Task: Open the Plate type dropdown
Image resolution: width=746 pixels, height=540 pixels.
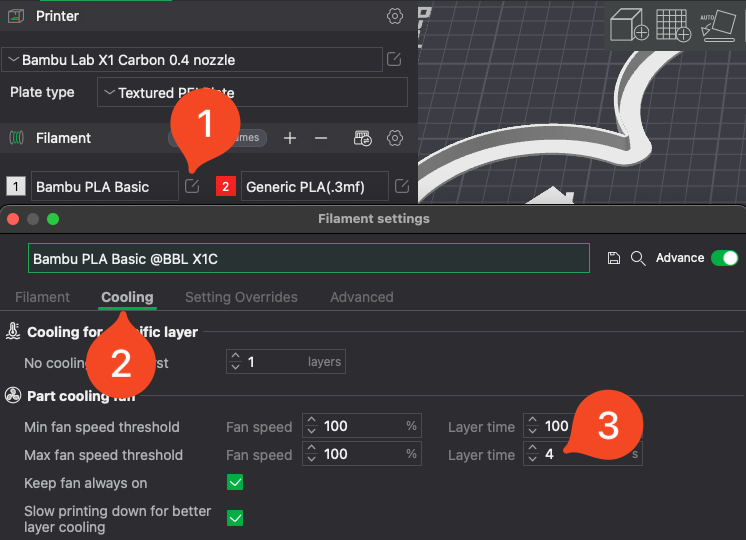Action: coord(252,92)
